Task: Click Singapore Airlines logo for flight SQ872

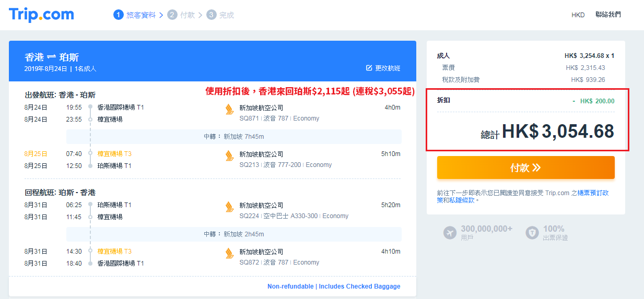Action: click(x=229, y=253)
